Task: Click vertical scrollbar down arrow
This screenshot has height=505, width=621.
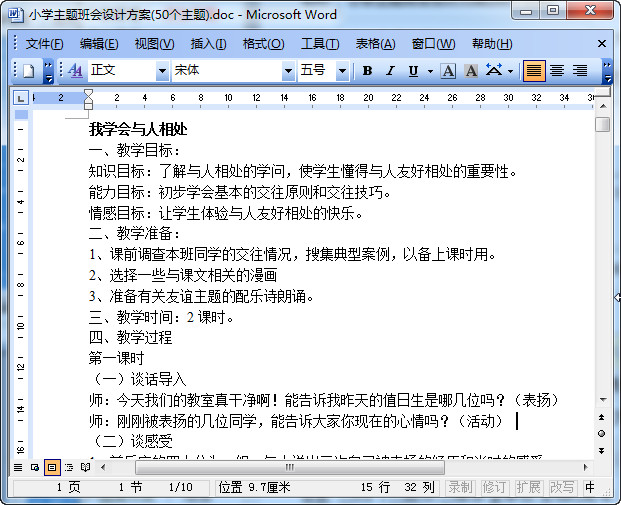Action: [602, 400]
